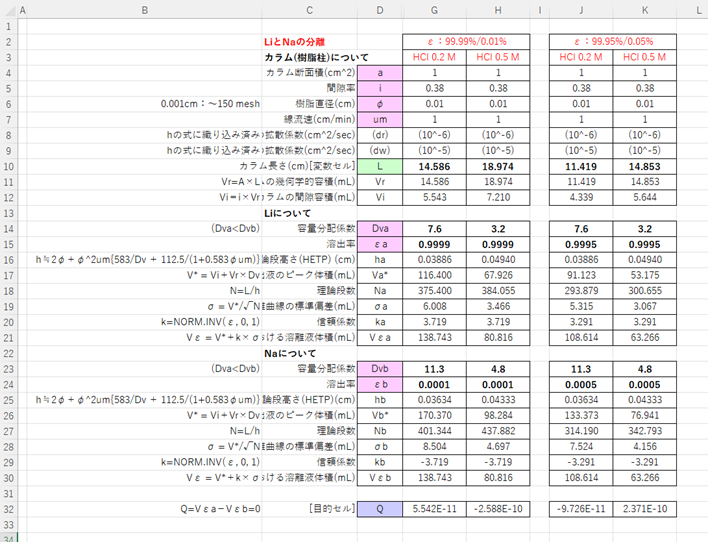Viewport: 708px width, 542px height.
Task: Select cell with value 133.373
Action: pyautogui.click(x=581, y=416)
